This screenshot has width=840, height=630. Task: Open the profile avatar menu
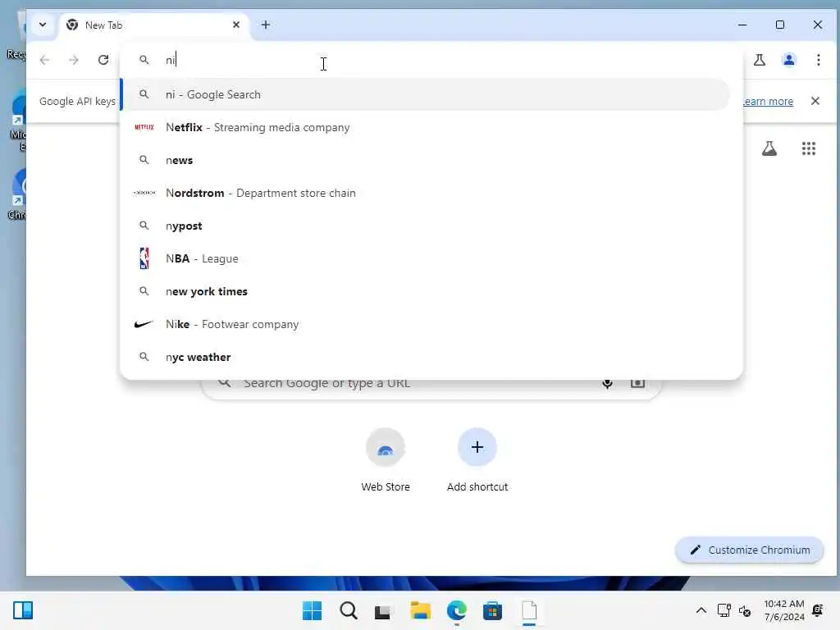[x=788, y=59]
